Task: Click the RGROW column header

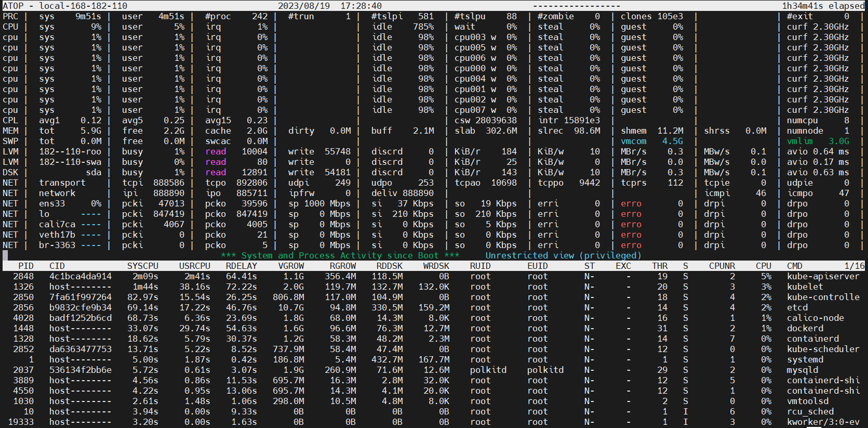Action: click(x=343, y=266)
